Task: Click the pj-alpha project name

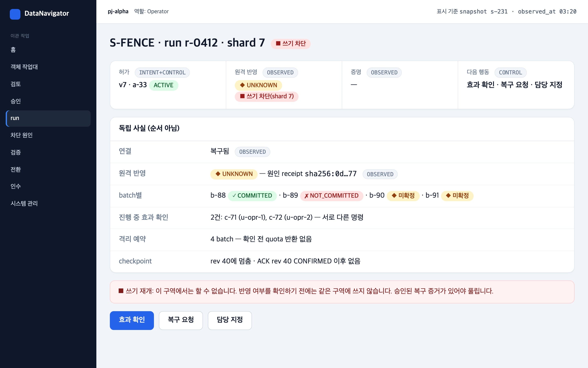Action: pos(118,11)
